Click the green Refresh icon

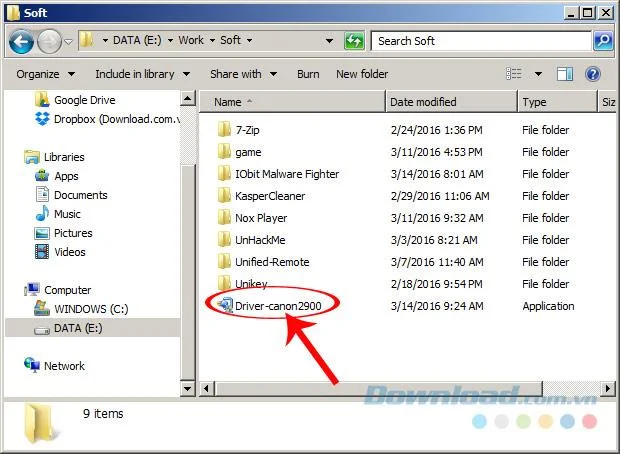click(x=354, y=41)
